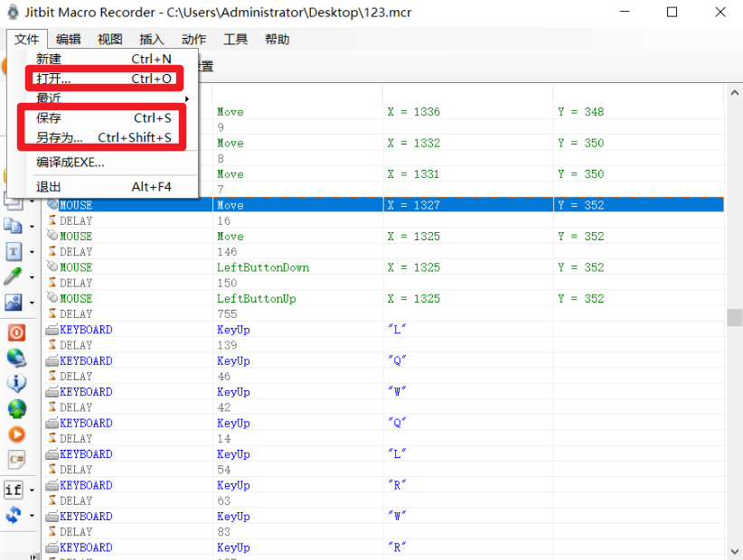Click the orange play macro icon
Image resolution: width=743 pixels, height=560 pixels.
click(16, 434)
